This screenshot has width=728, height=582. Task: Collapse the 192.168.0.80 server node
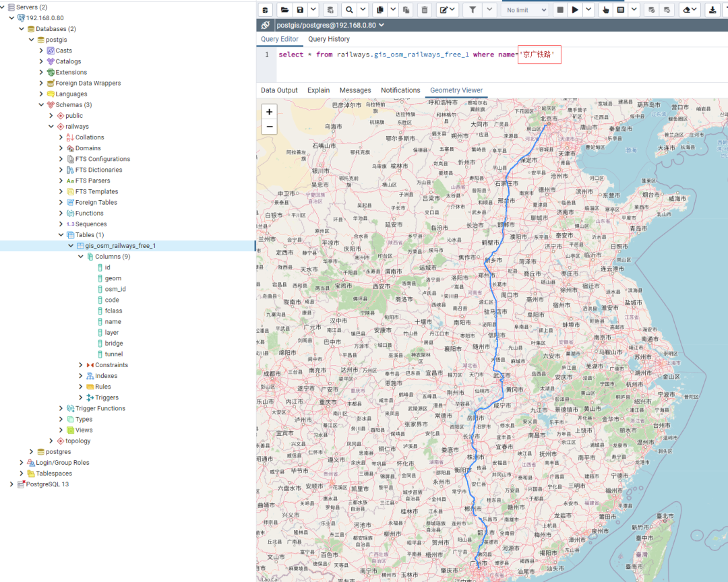coord(11,18)
